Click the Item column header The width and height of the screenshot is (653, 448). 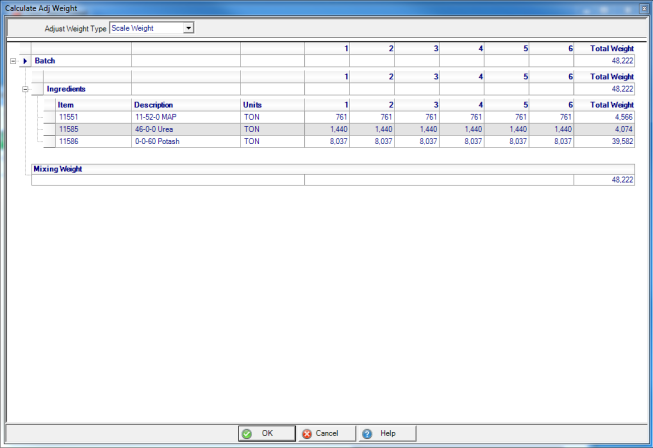click(x=92, y=104)
